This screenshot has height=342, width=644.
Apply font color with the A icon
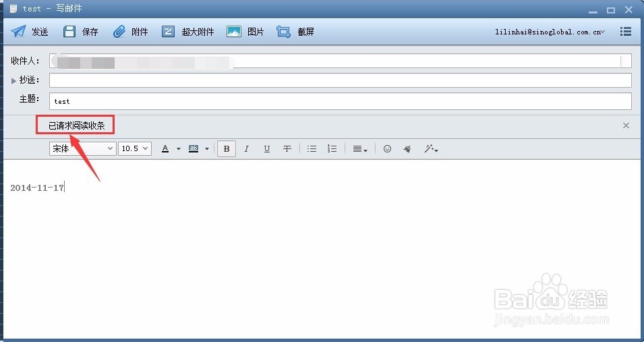pos(165,148)
